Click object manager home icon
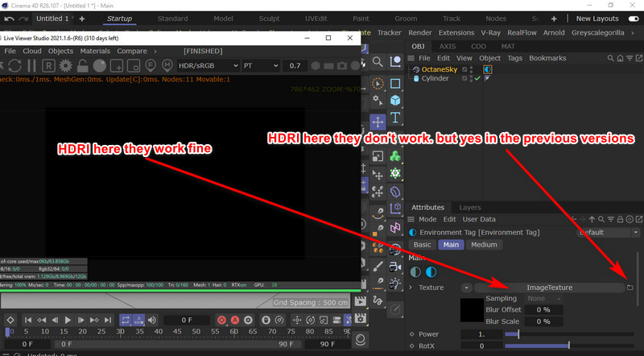 coord(620,58)
